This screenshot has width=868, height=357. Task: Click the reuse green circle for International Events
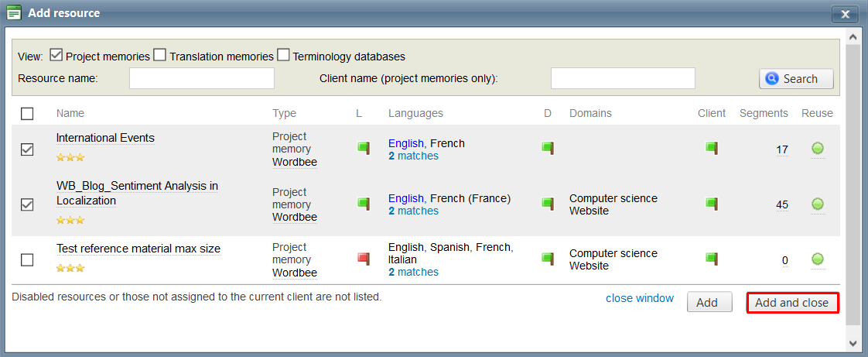pyautogui.click(x=817, y=149)
